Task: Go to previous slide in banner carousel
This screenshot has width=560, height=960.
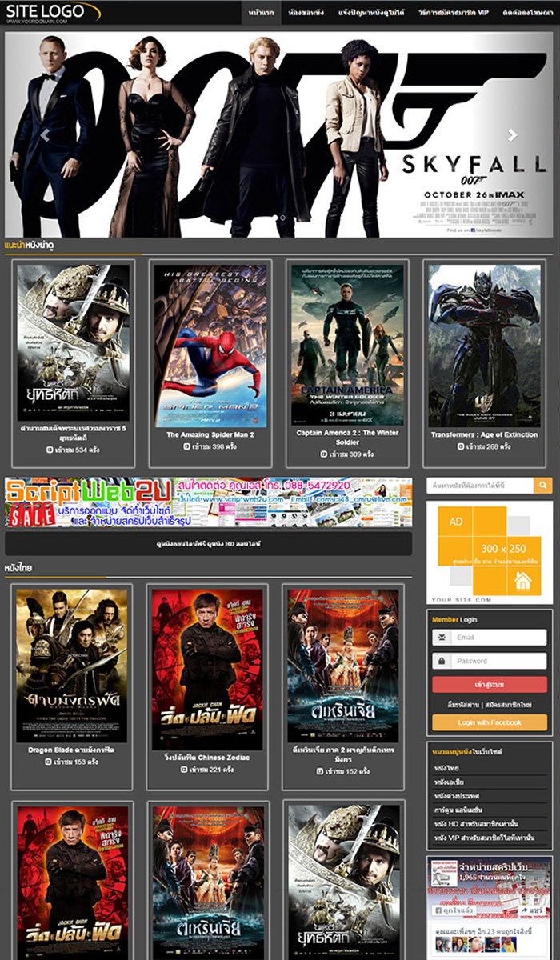Action: point(46,136)
